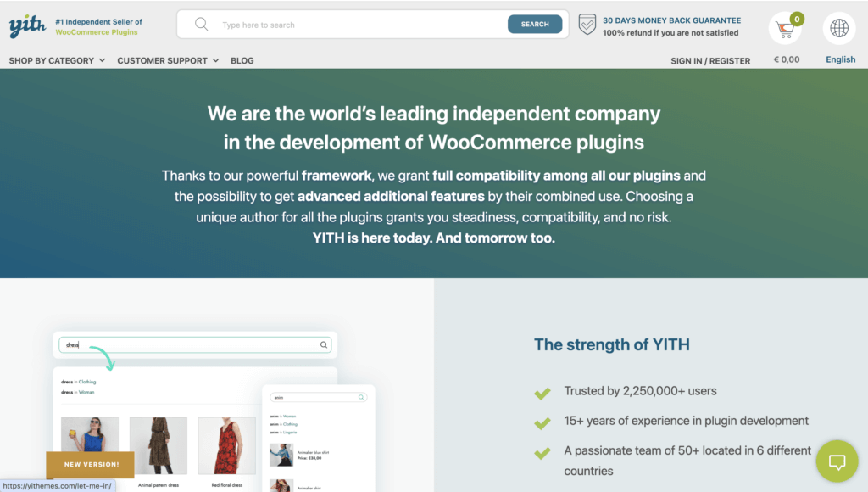Click the checkmark beside '15+ years of experience'

543,421
